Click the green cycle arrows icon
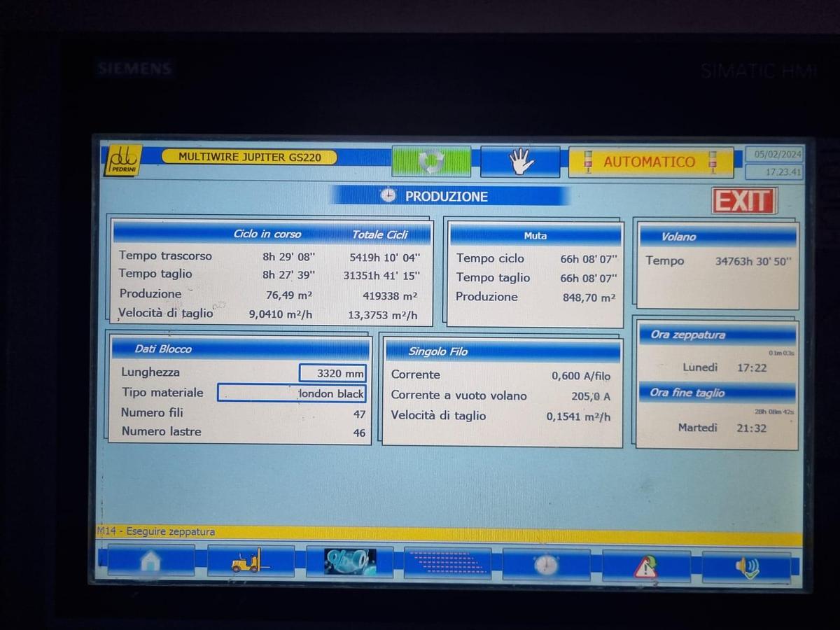 click(431, 160)
